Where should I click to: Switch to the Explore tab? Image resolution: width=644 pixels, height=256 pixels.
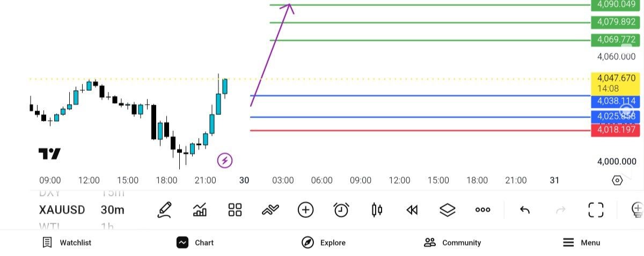click(324, 243)
